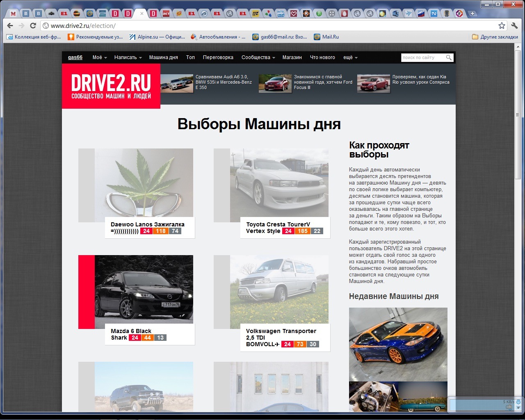Open the teal classic car small thumbnail

tap(423, 397)
